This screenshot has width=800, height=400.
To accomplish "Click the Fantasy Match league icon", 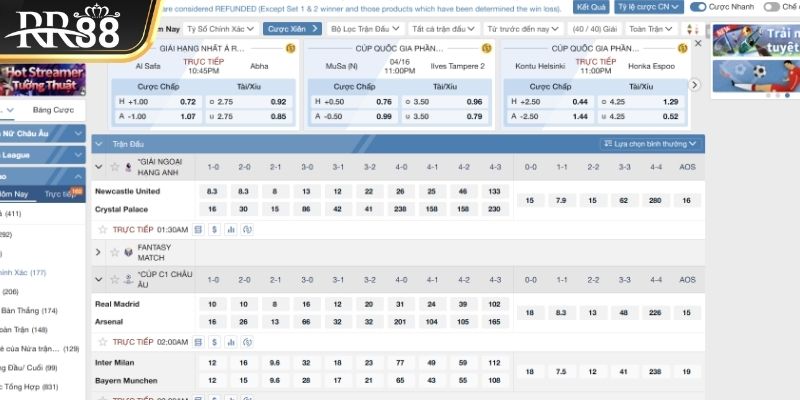I will [129, 252].
